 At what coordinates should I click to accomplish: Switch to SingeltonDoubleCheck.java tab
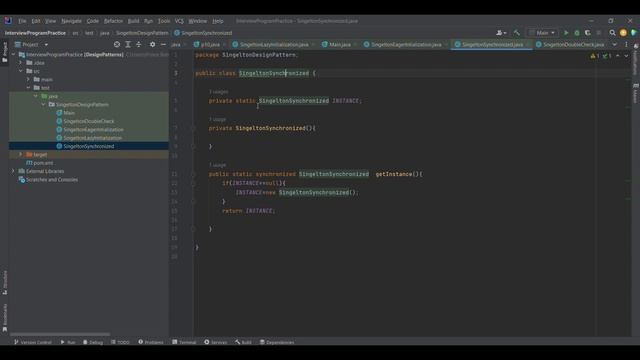tap(573, 44)
